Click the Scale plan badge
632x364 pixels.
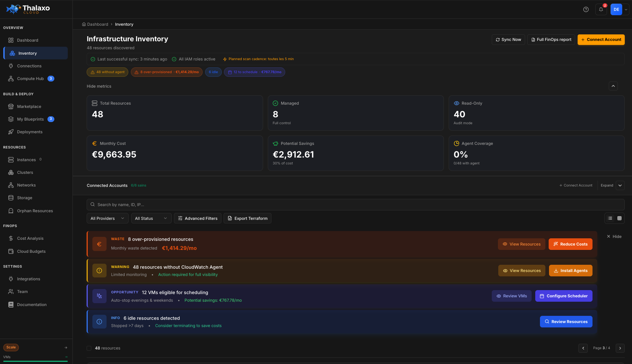pyautogui.click(x=11, y=347)
